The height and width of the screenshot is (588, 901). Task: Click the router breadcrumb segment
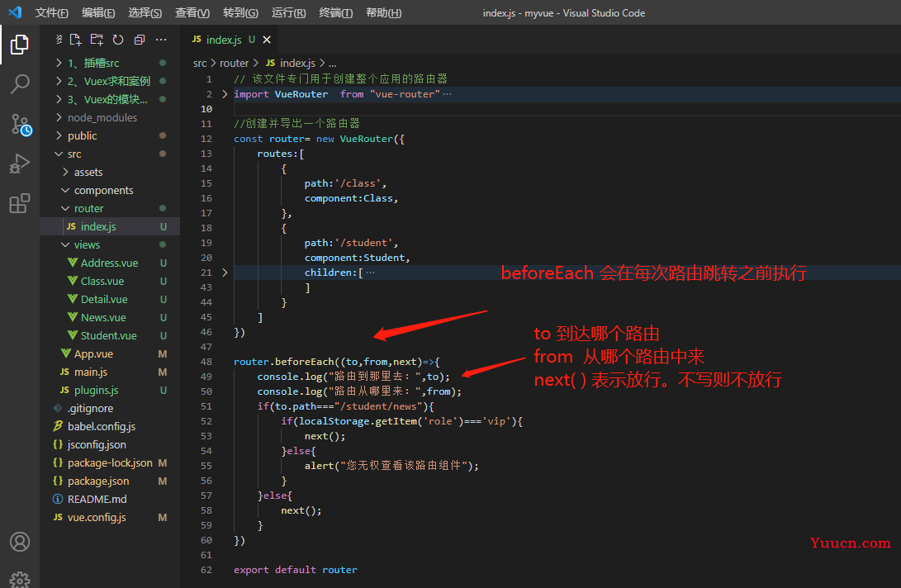pos(234,64)
